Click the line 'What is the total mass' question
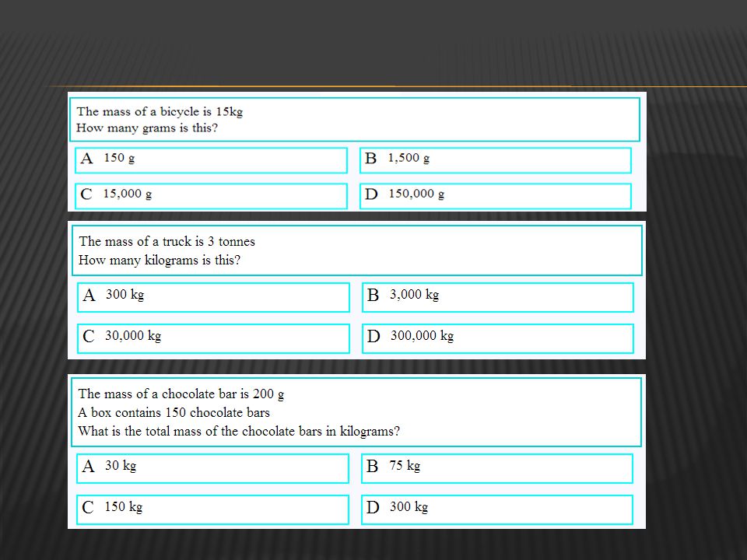 pyautogui.click(x=239, y=431)
